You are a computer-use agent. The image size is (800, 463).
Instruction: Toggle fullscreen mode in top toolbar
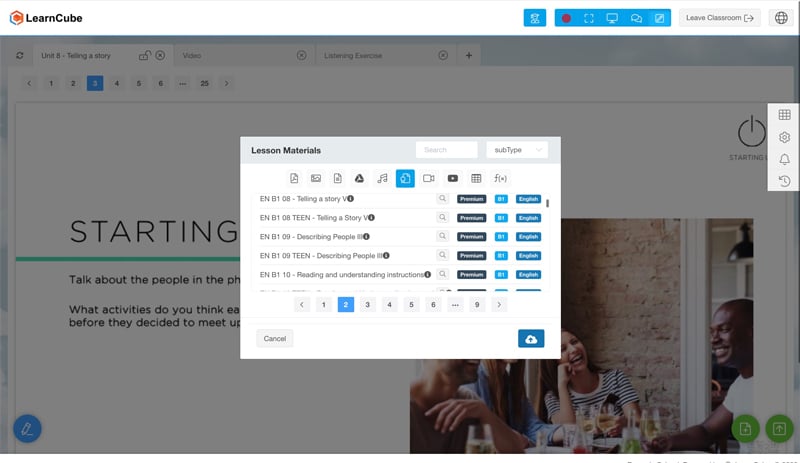(589, 18)
